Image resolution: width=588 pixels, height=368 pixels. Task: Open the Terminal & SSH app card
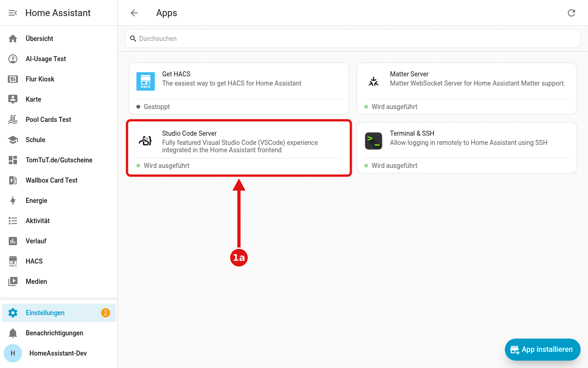467,148
